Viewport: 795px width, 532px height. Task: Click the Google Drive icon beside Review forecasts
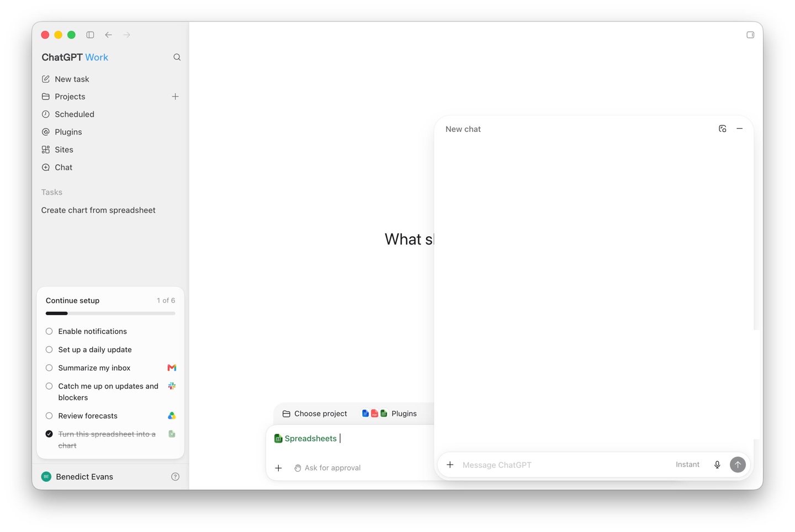(172, 416)
